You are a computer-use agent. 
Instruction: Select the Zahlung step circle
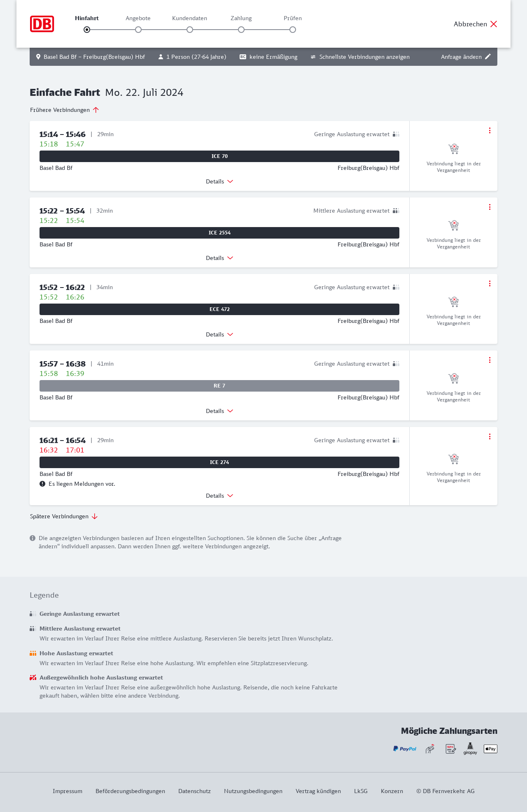coord(241,30)
